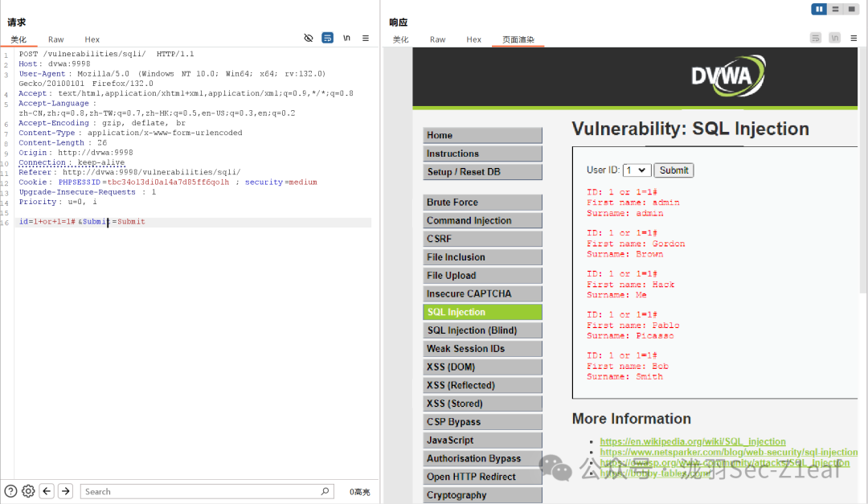Screen dimensions: 868x504
Task: Open XSS (DOM) menu item
Action: click(x=482, y=367)
